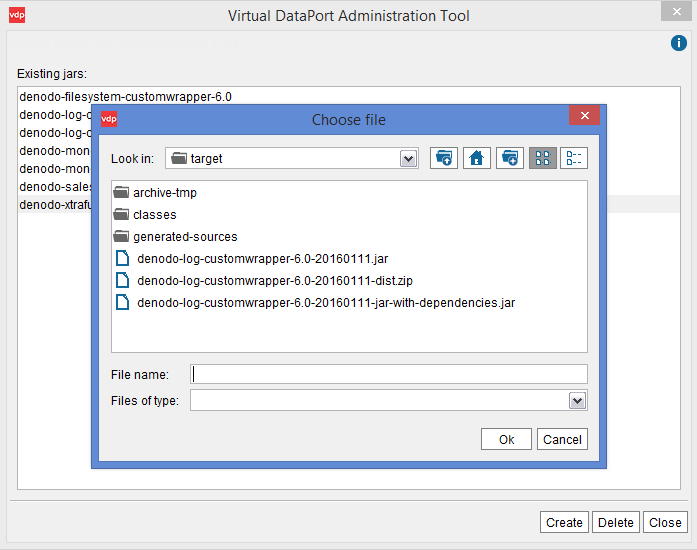Go up one folder level in Choose file
Image resolution: width=697 pixels, height=550 pixels.
[444, 158]
